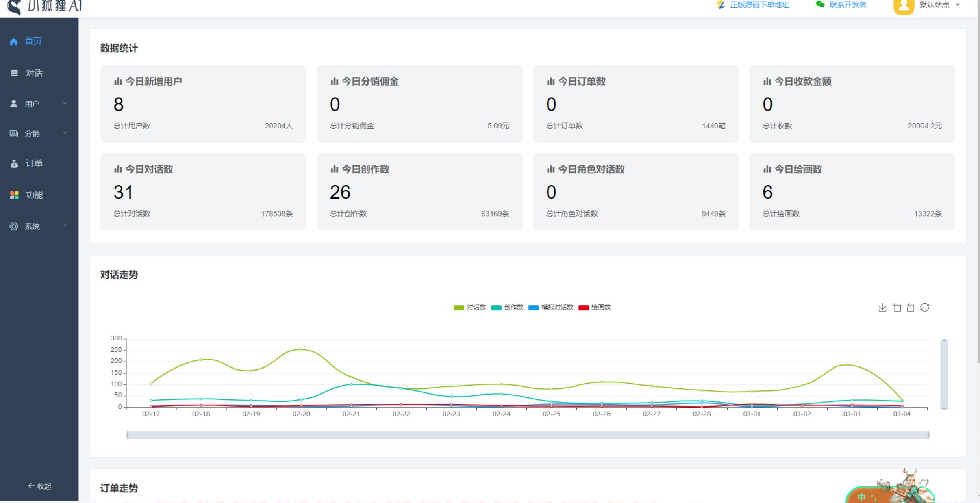Open the 对话 sidebar menu item
980x503 pixels.
click(x=34, y=73)
